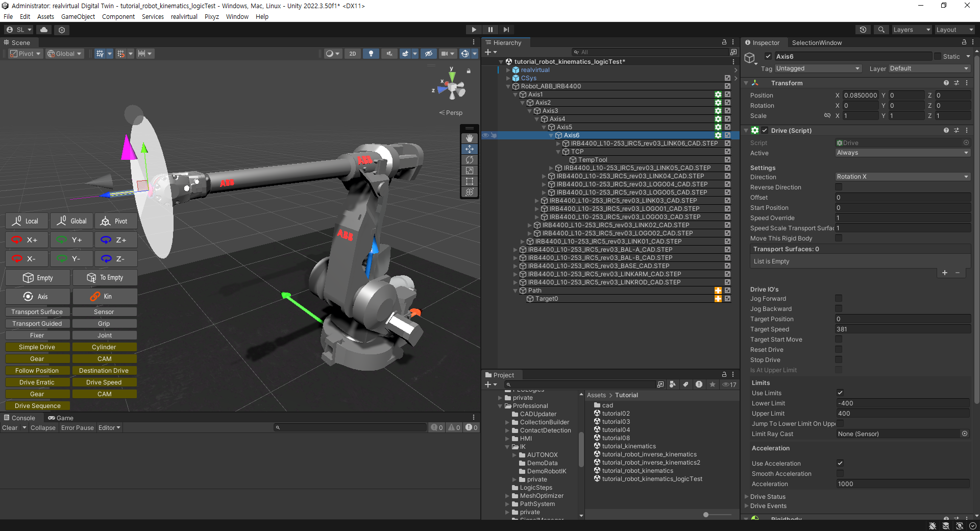Open the Layout dropdown in the top toolbar
The image size is (980, 531).
954,30
